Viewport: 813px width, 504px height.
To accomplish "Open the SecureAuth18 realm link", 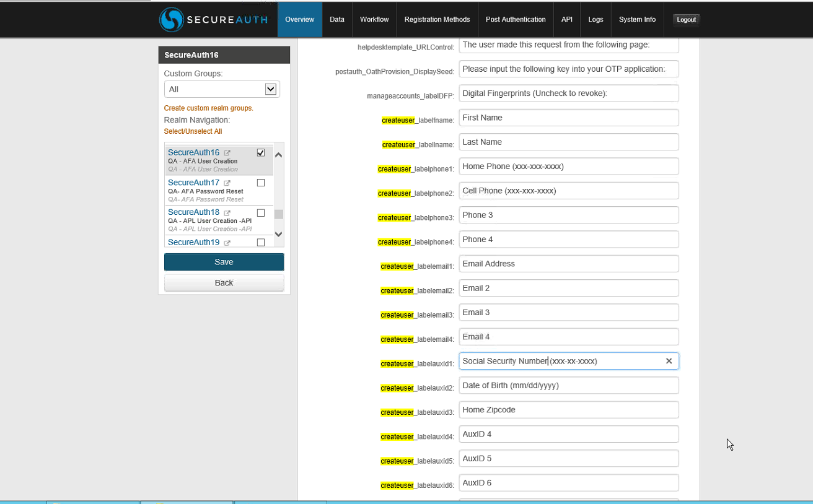I will pyautogui.click(x=194, y=212).
